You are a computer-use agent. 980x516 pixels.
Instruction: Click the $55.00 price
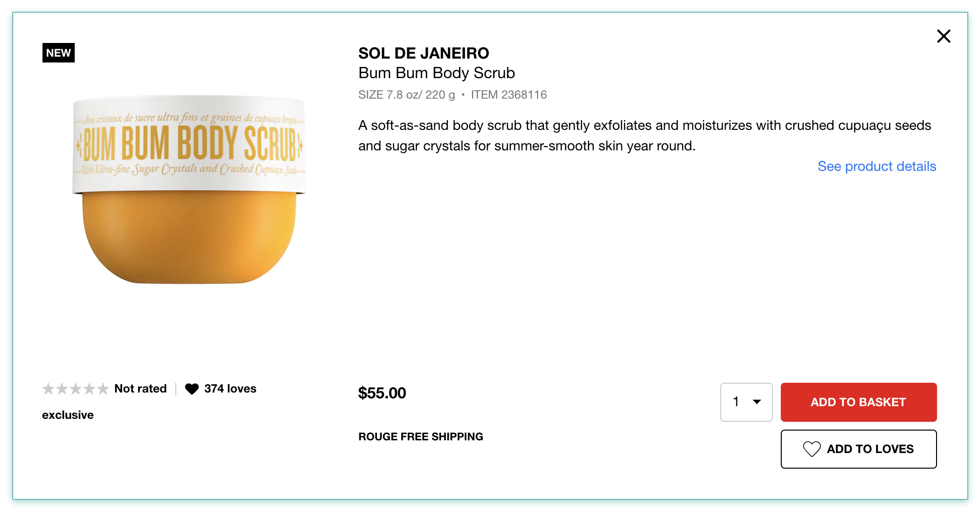click(382, 393)
